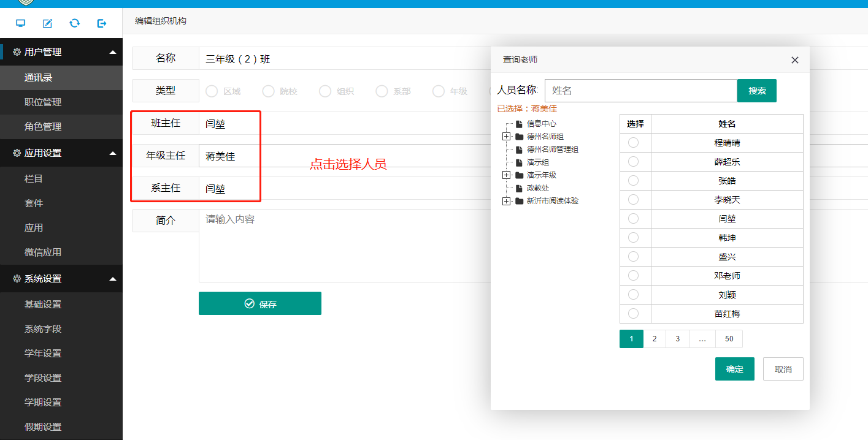Viewport: 868px width, 440px height.
Task: Click the gear icon beside 应用设置
Action: [x=17, y=153]
